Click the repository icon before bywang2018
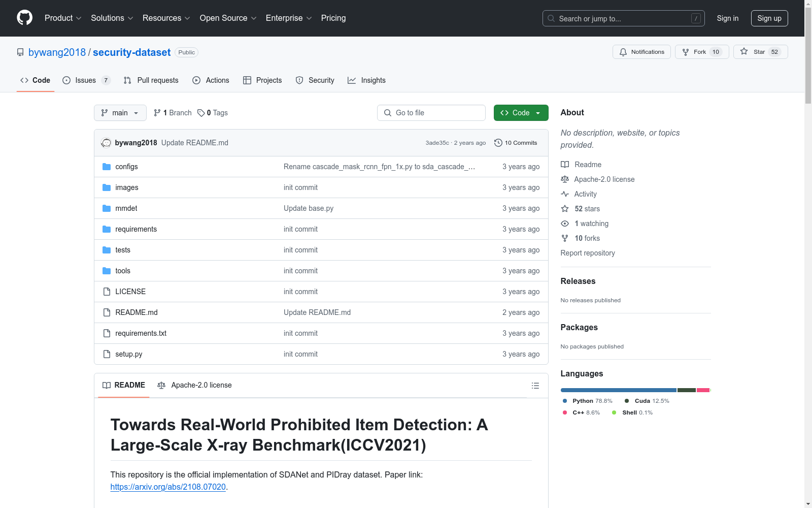812x508 pixels. click(20, 52)
